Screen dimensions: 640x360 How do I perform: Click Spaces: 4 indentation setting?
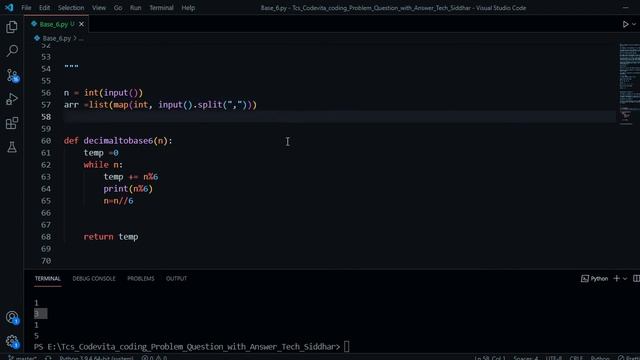[x=526, y=358]
